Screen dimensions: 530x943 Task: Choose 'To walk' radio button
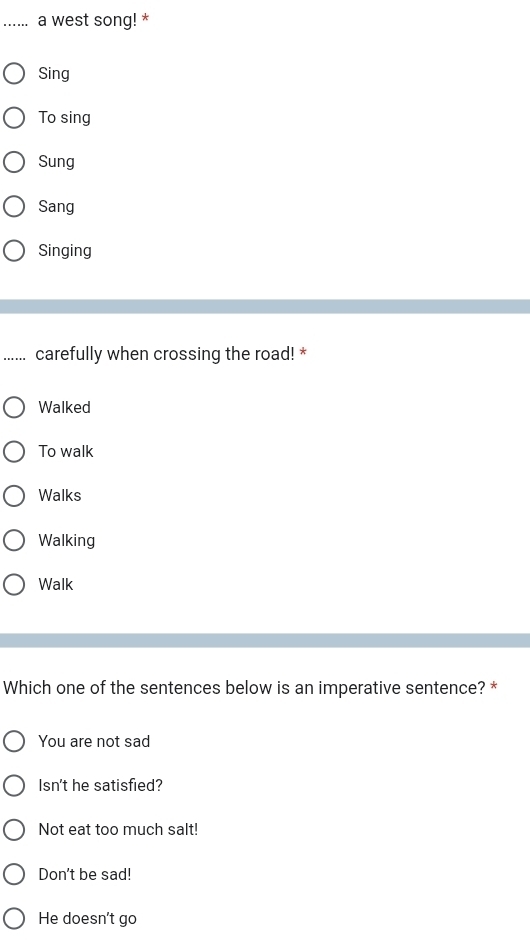tap(14, 452)
